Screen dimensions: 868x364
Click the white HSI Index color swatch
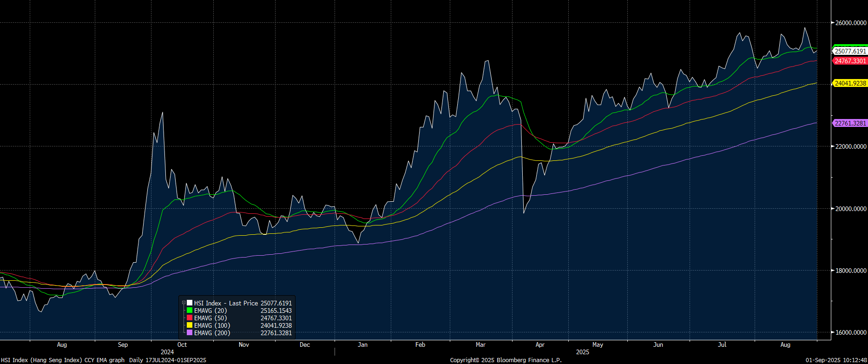coord(190,303)
